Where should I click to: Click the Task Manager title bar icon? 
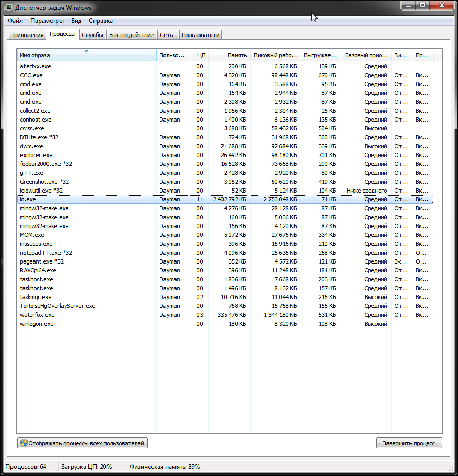(x=8, y=7)
